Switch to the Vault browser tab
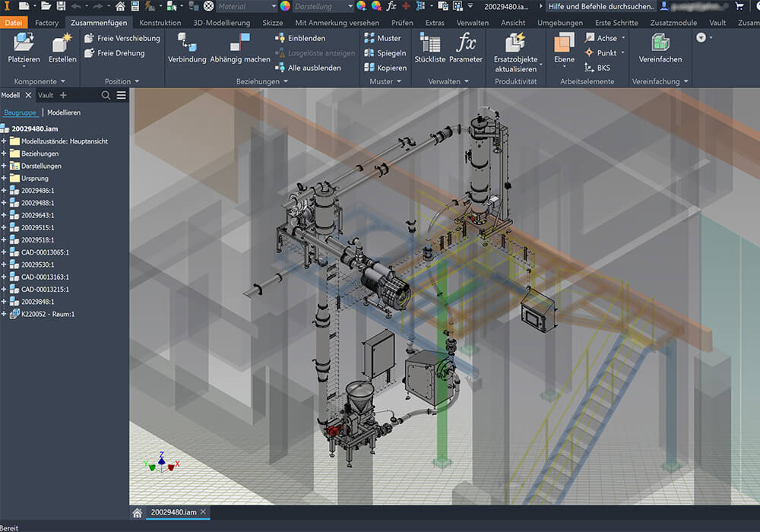This screenshot has width=760, height=532. (46, 96)
